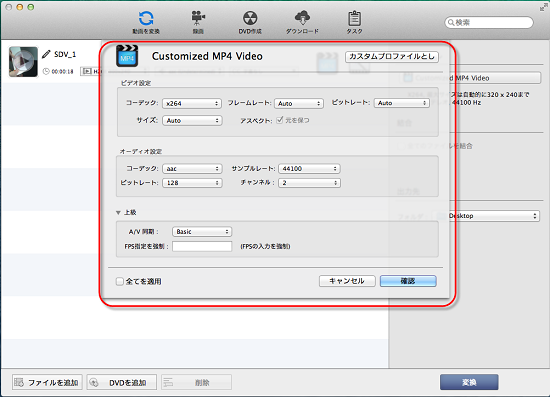550x397 pixels.
Task: Click the search field
Action: click(x=489, y=22)
